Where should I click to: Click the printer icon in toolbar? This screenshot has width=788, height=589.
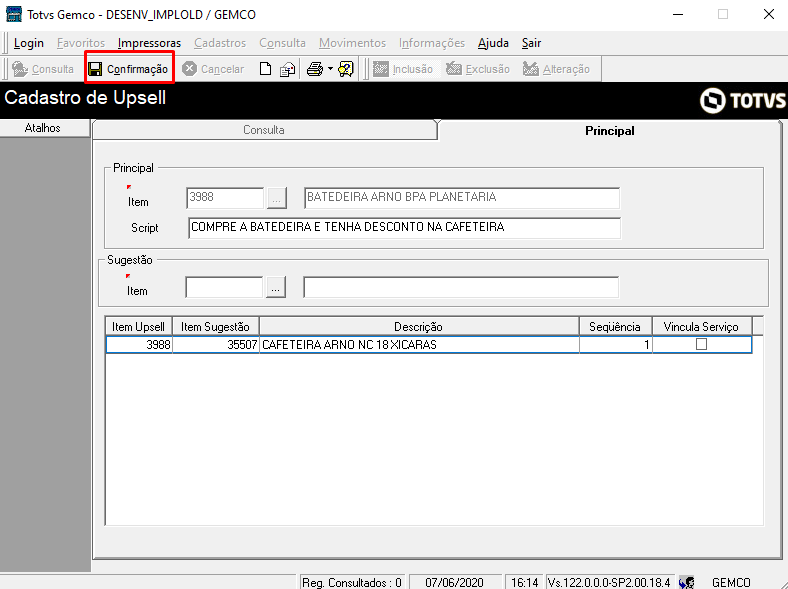coord(315,69)
